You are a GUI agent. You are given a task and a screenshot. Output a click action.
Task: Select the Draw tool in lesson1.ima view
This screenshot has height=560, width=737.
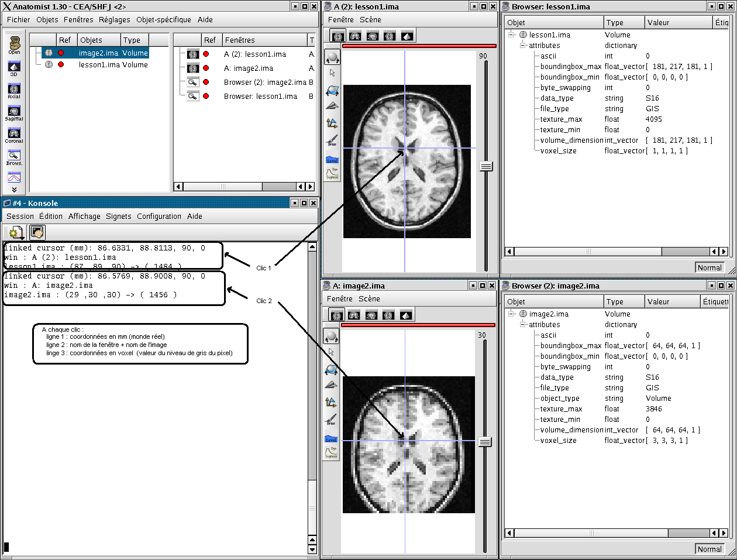[332, 140]
